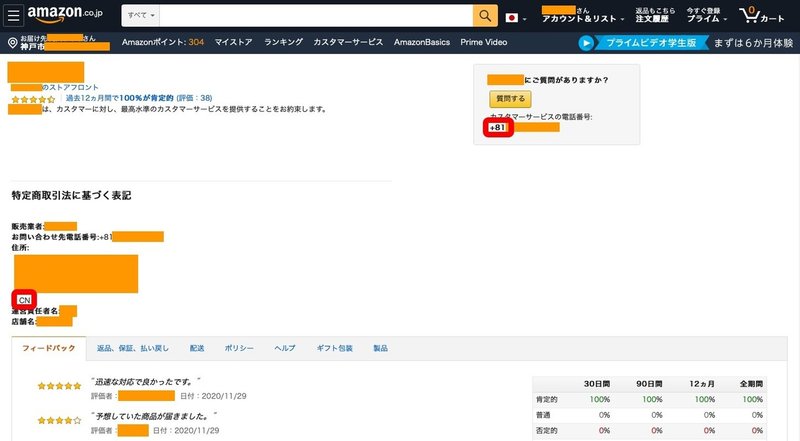Click Amazonポイント: 304 link
This screenshot has width=800, height=441.
click(163, 42)
